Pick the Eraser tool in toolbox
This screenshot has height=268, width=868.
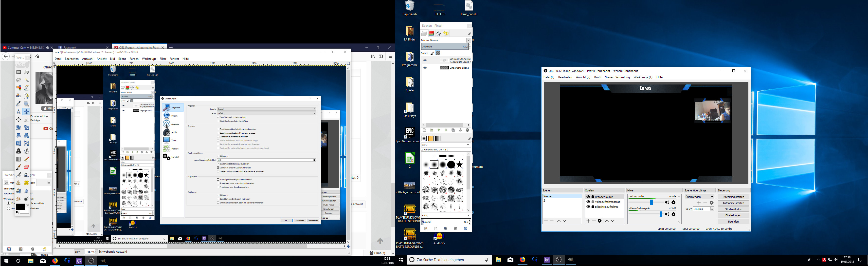coord(26,167)
